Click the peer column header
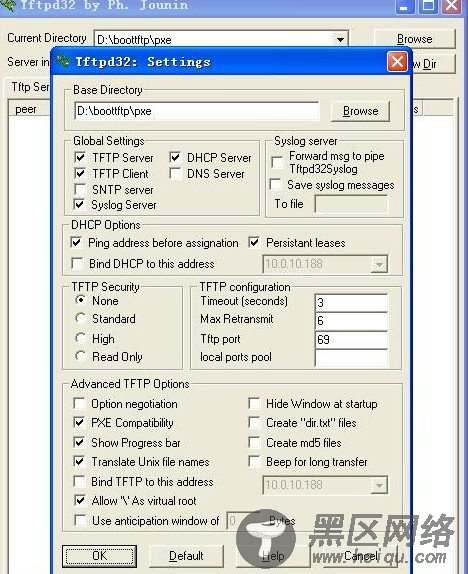The image size is (468, 574). 29,109
